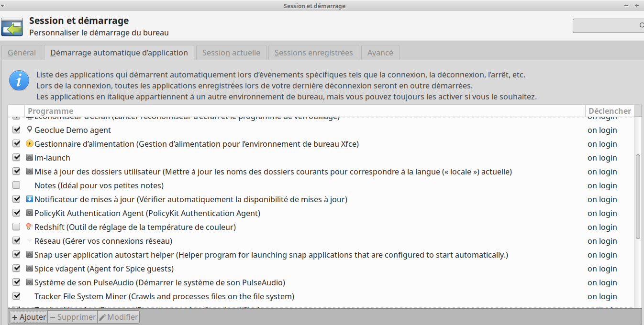
Task: Click the PolicyKit Authentication Agent icon
Action: (x=30, y=213)
